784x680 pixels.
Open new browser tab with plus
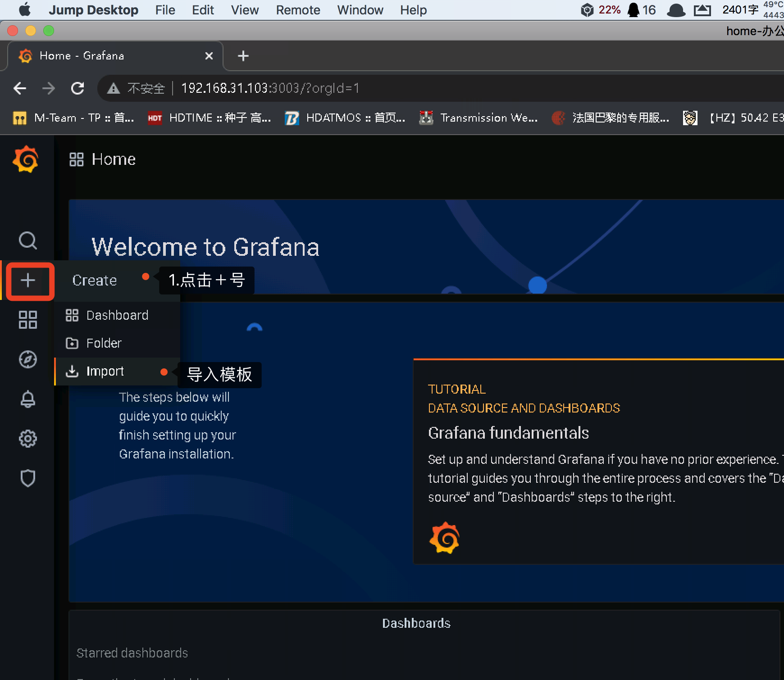pos(243,56)
